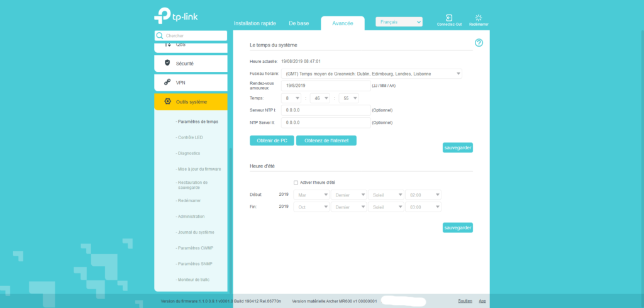Open the Français language dropdown
644x308 pixels.
coord(399,22)
